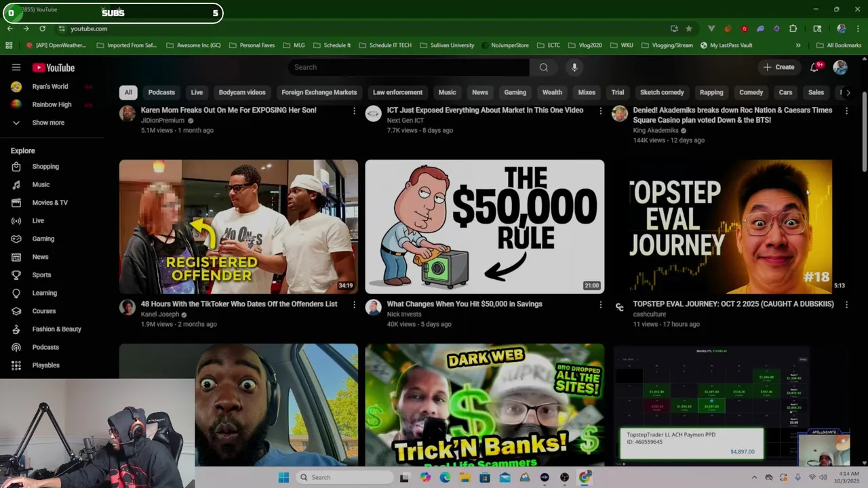Open Chrome apps grid in bookmarks bar
Viewport: 868px width, 488px height.
pyautogui.click(x=9, y=45)
